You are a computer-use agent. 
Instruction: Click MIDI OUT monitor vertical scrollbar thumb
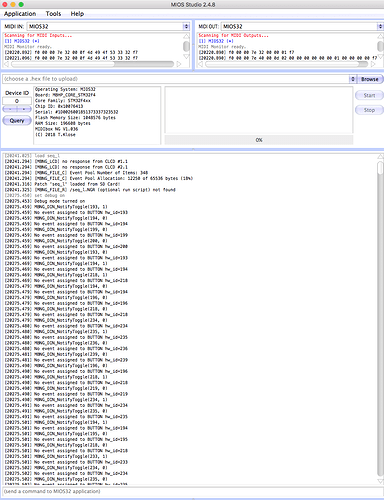click(380, 46)
